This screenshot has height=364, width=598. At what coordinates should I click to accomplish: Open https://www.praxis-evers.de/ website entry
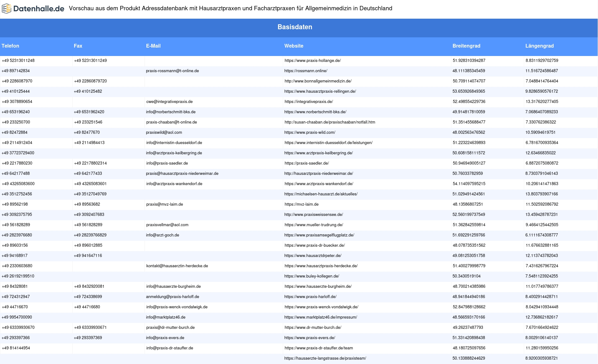(310, 338)
